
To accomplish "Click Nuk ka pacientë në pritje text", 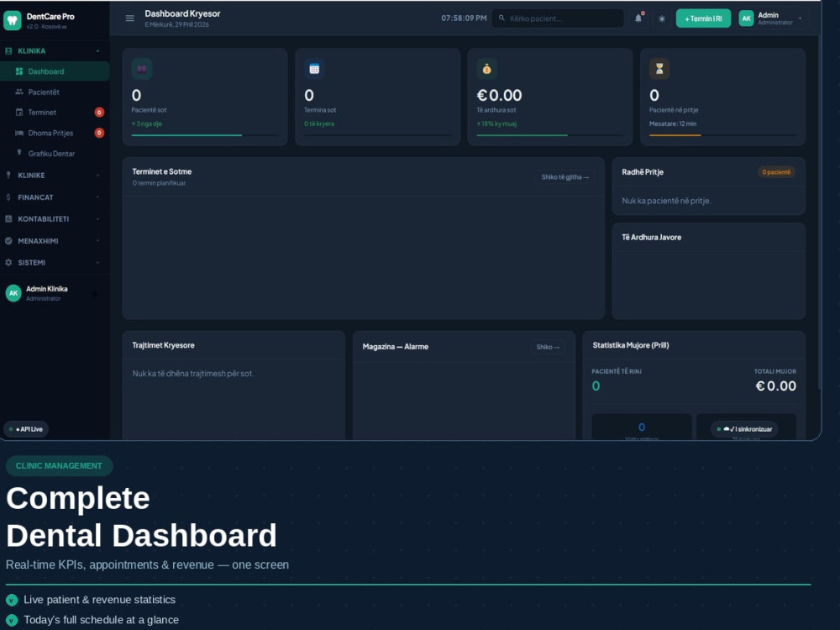I will point(666,201).
